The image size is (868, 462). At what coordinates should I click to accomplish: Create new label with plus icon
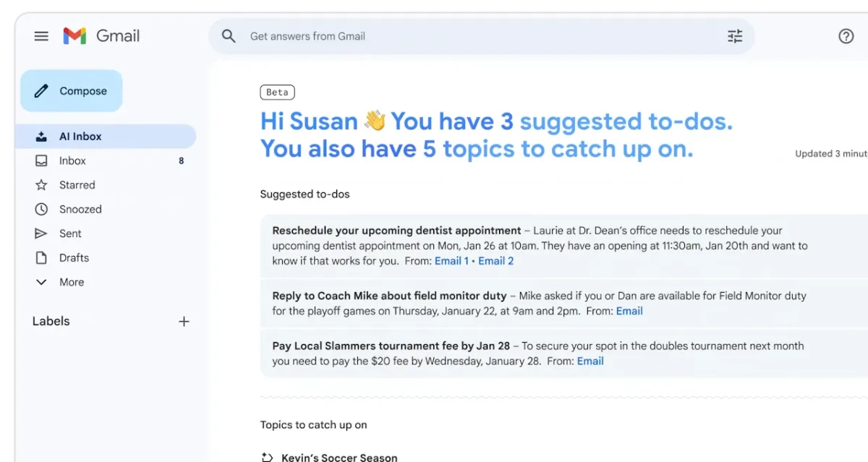point(184,322)
